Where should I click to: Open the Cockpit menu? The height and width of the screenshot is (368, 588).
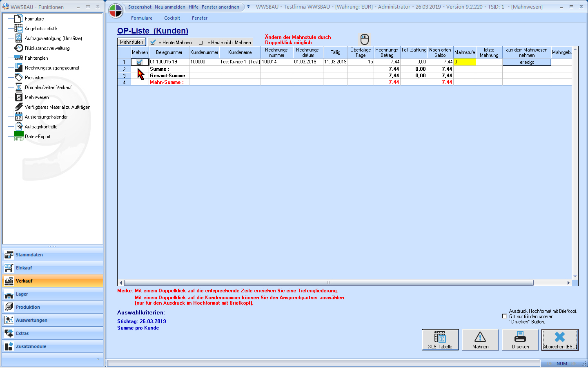tap(172, 18)
